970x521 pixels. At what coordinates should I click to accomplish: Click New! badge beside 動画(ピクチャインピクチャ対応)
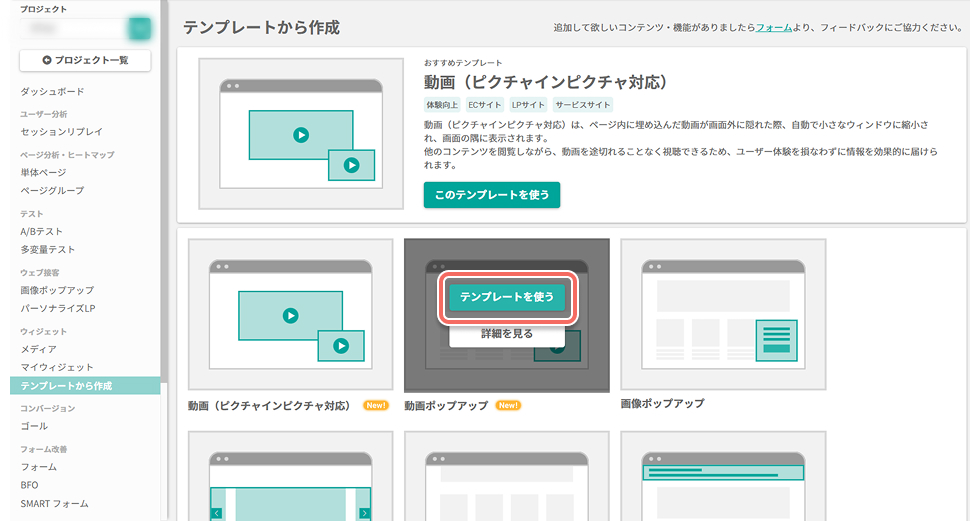pos(376,406)
